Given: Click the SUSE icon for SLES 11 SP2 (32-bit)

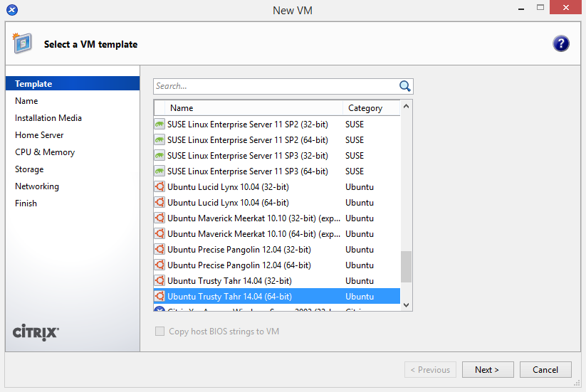Looking at the screenshot, I should click(x=159, y=125).
